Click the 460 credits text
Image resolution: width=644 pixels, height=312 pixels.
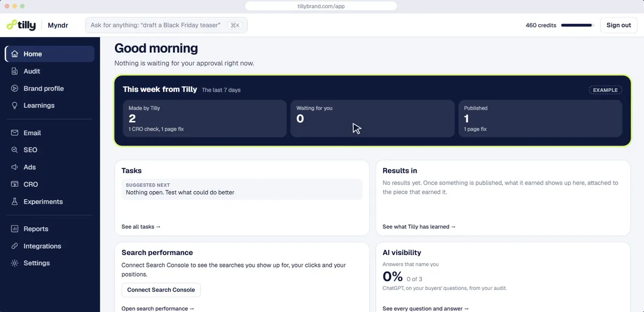pos(541,25)
